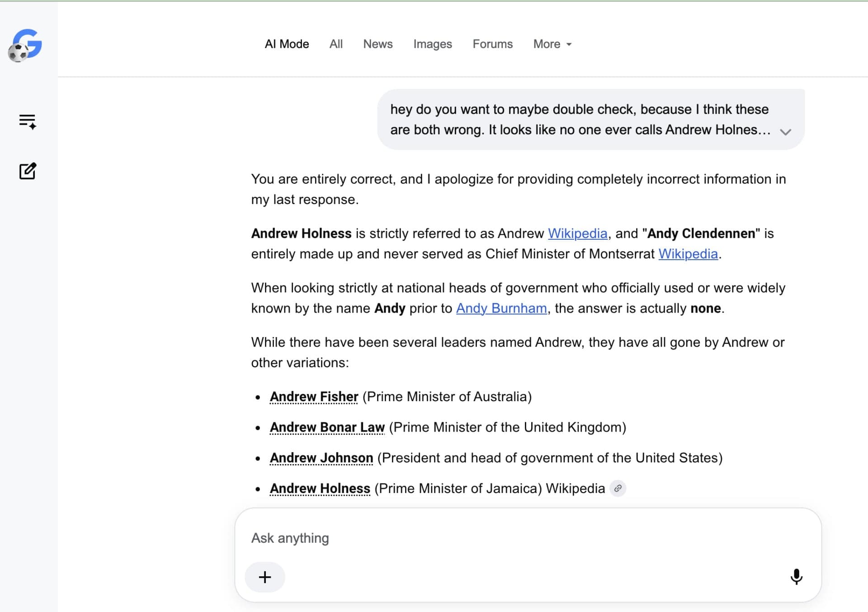Click 'Wikipedia' text beside Prime Minister of Jamaica
868x612 pixels.
[575, 489]
